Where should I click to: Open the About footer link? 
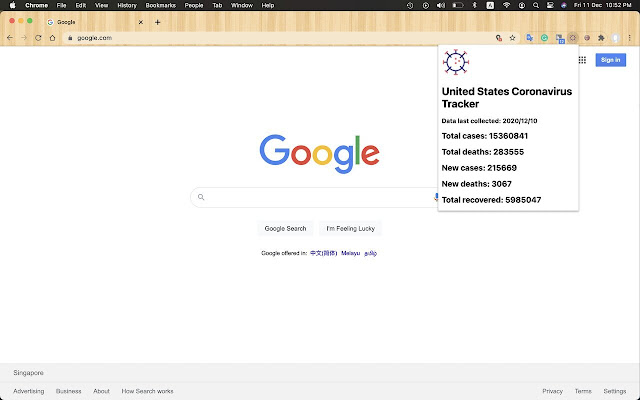click(101, 391)
